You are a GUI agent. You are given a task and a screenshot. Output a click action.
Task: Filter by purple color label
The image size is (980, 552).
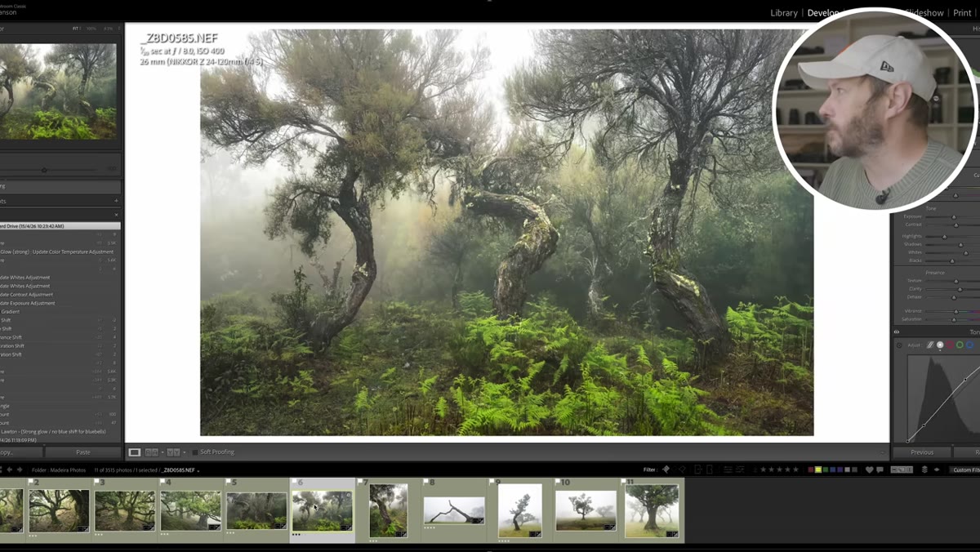pyautogui.click(x=840, y=470)
